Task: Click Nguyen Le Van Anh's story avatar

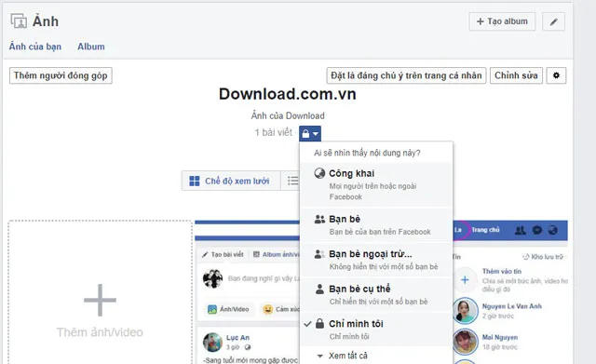Action: [x=465, y=311]
